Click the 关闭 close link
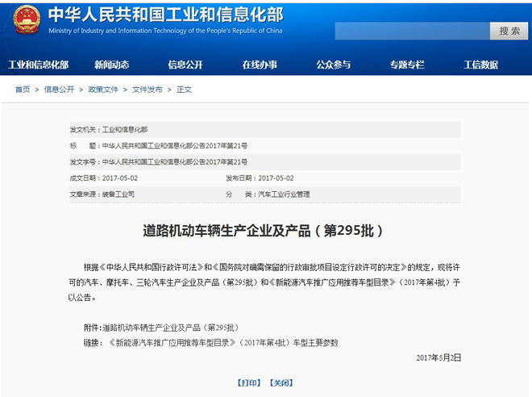Screen dimensions: 532x397 281,382
